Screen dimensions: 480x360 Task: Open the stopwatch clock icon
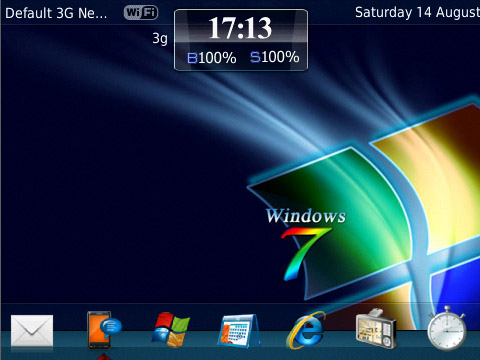pyautogui.click(x=447, y=328)
